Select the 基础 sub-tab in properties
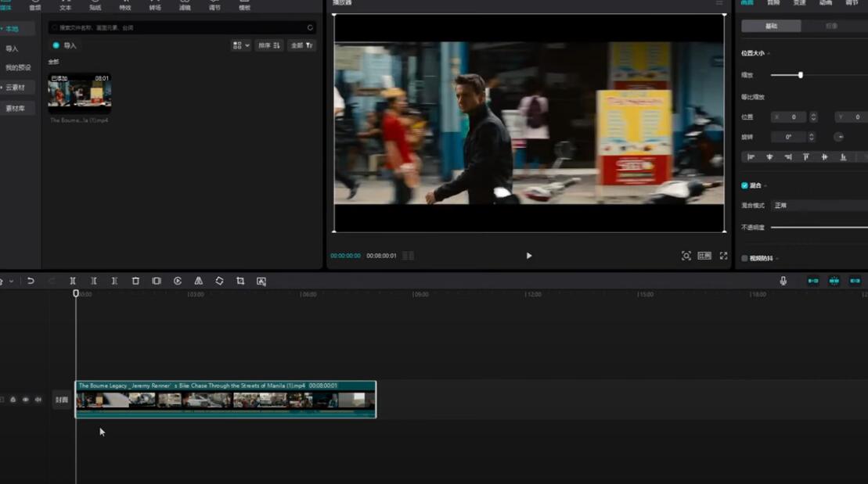 771,26
